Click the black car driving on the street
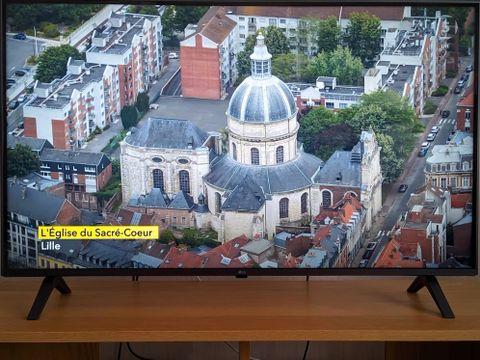 403,188
